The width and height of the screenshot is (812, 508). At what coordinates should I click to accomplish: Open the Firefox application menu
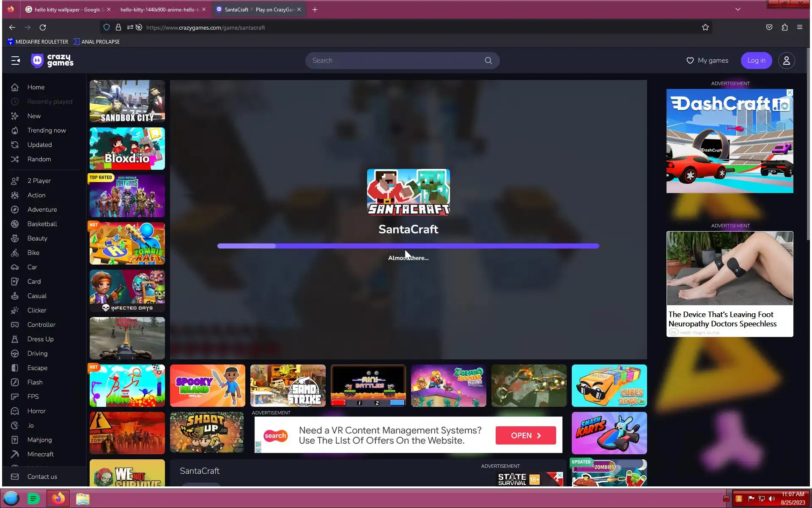point(799,28)
